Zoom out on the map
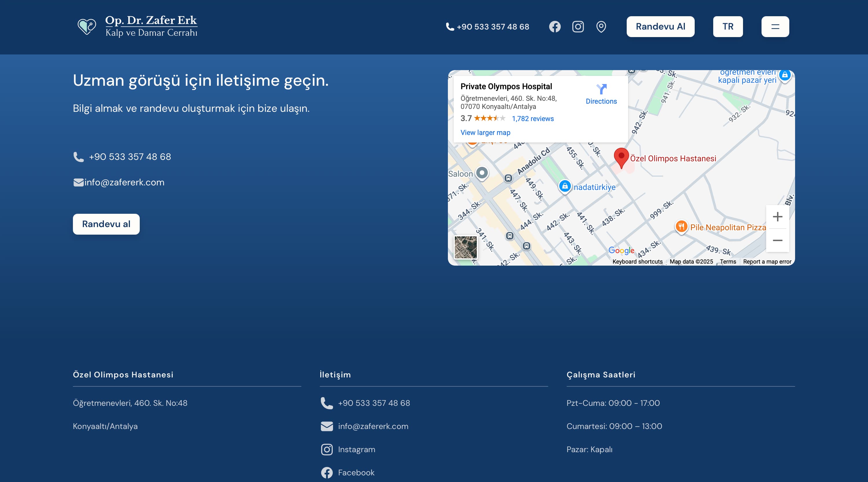The image size is (868, 482). pos(777,240)
